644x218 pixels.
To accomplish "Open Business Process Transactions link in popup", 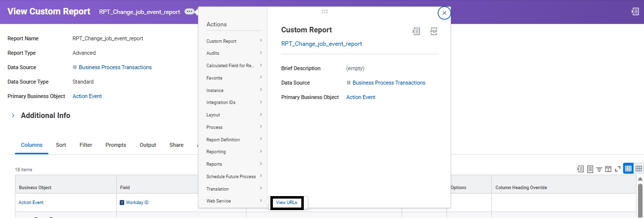I will [389, 83].
